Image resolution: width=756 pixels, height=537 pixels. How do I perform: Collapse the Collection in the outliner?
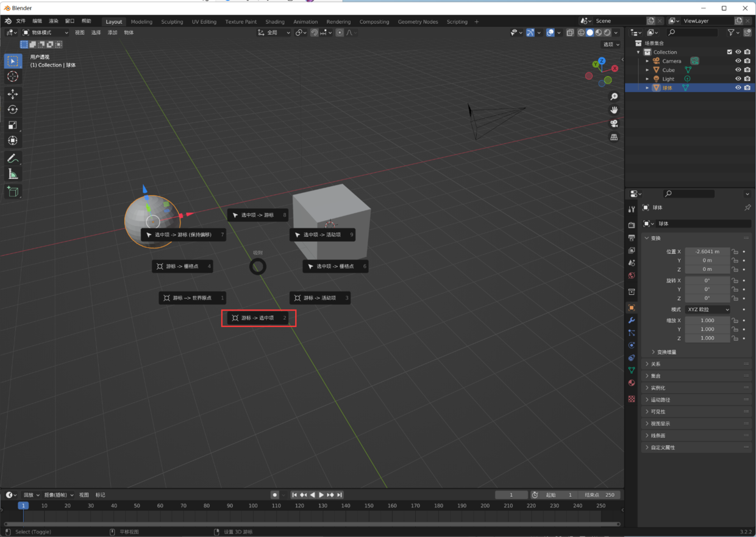point(638,52)
